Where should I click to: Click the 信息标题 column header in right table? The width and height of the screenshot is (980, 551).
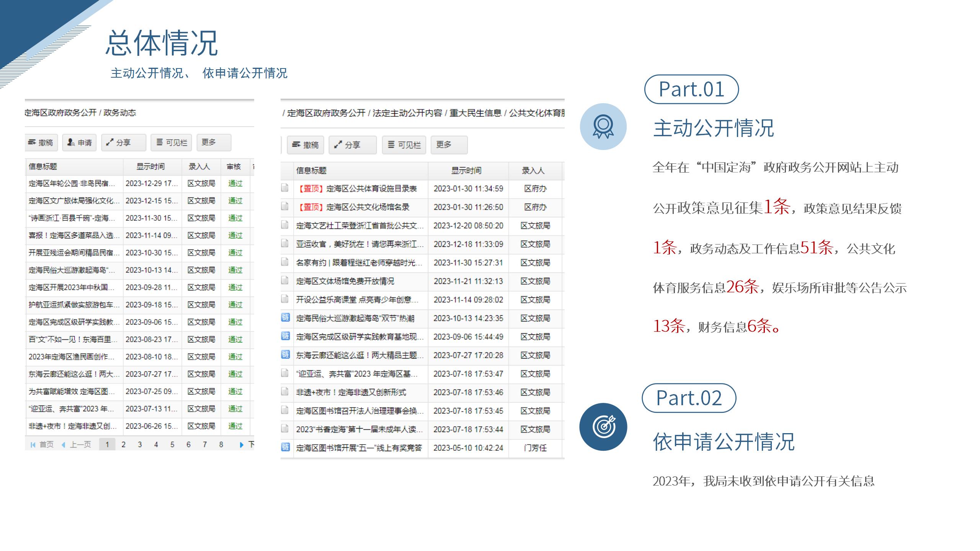(311, 171)
